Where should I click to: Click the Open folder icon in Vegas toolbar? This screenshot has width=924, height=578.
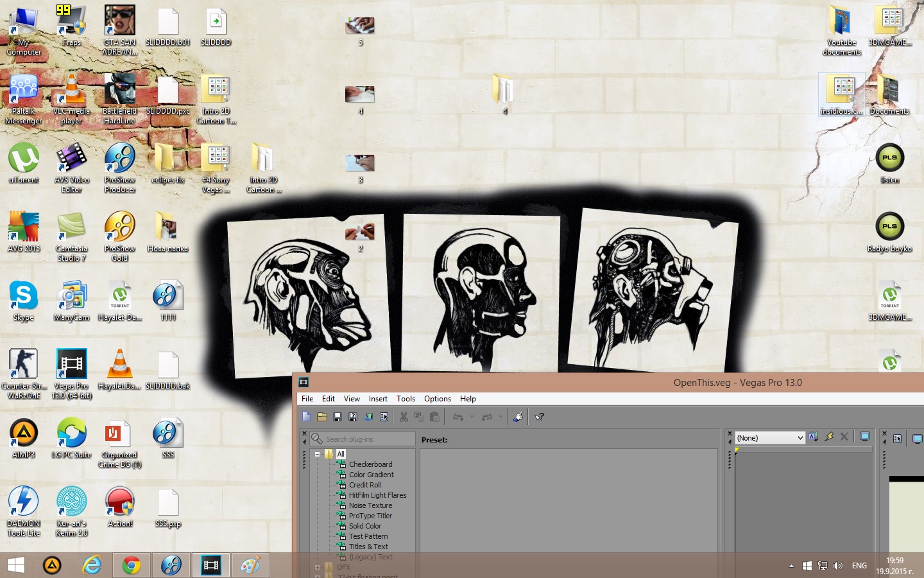[322, 417]
